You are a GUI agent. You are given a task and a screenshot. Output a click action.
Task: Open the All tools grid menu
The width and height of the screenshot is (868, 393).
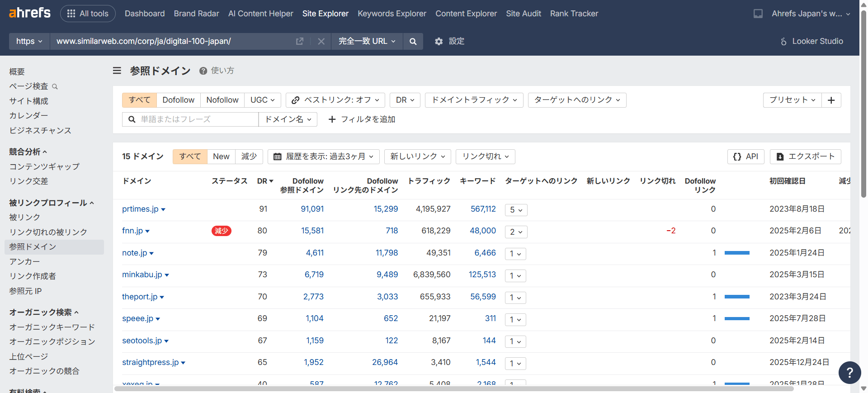(88, 14)
